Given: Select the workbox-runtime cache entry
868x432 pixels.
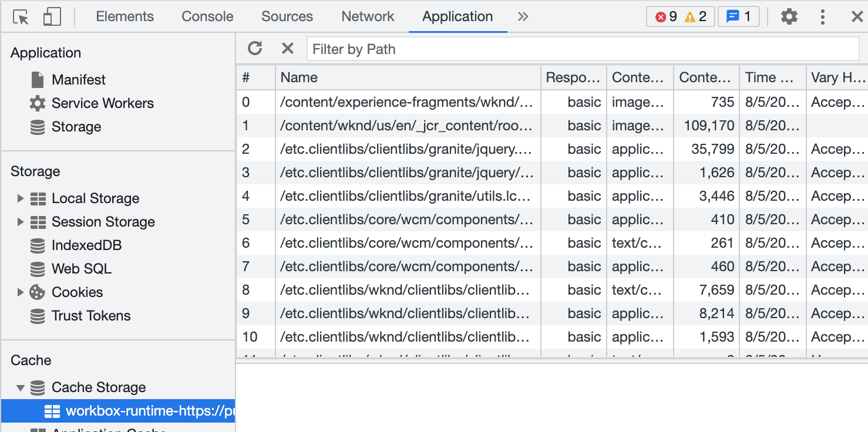Looking at the screenshot, I should [x=147, y=411].
